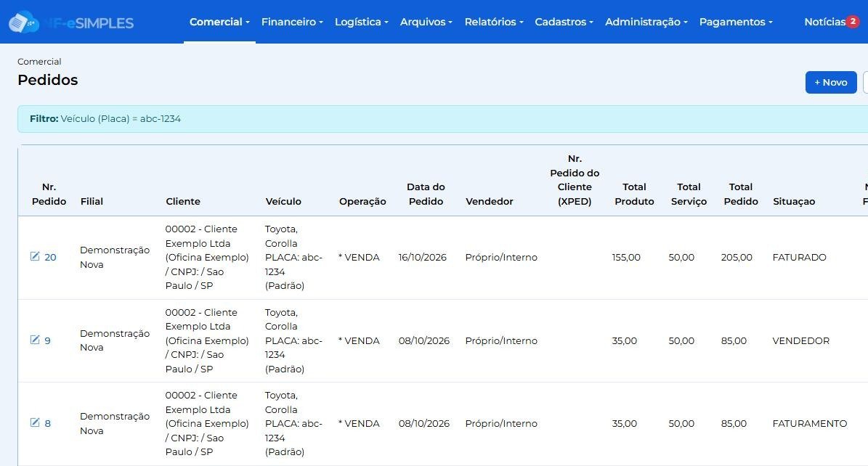Click the date 16/10/2026
The height and width of the screenshot is (466, 868).
pyautogui.click(x=422, y=258)
